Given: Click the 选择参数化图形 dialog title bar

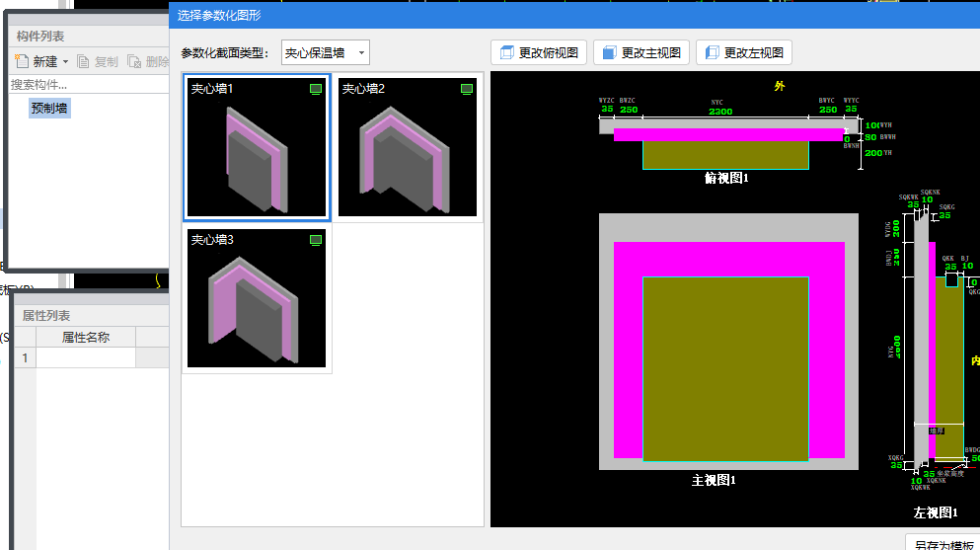Looking at the screenshot, I should pos(574,15).
